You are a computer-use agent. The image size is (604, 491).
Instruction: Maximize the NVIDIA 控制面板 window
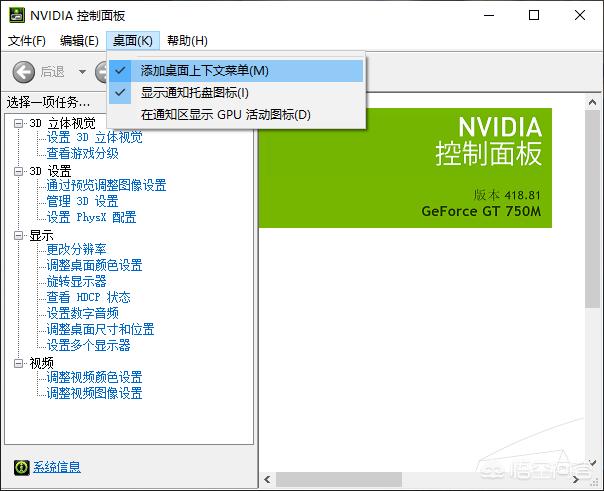tap(534, 15)
